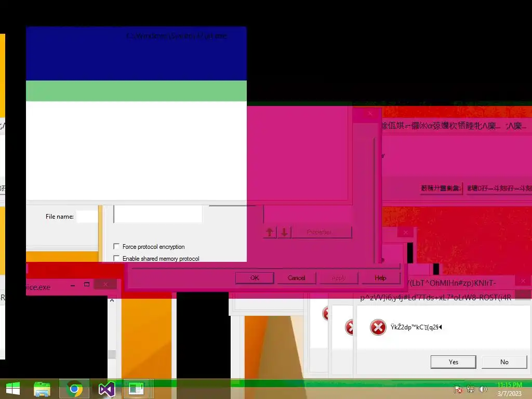Viewport: 532px width, 399px height.
Task: Click the scrollbar thumb under ice.exe window
Action: [112, 354]
